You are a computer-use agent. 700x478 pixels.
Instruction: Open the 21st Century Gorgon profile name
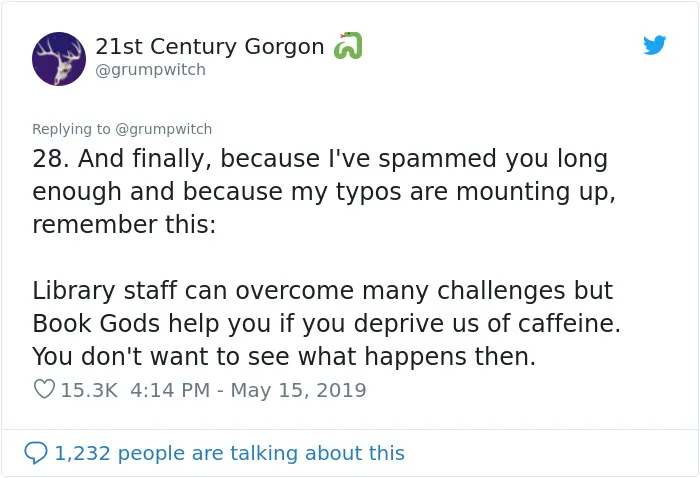[x=209, y=46]
